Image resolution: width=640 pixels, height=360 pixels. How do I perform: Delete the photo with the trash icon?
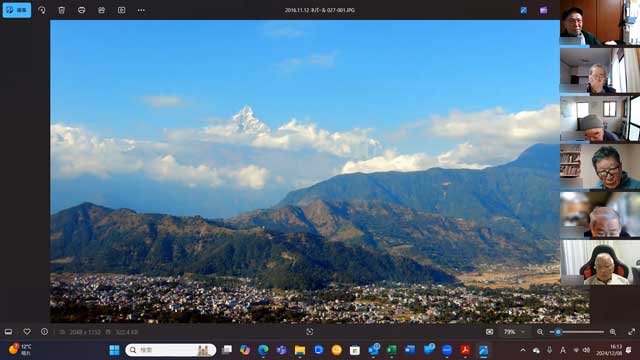(x=62, y=10)
